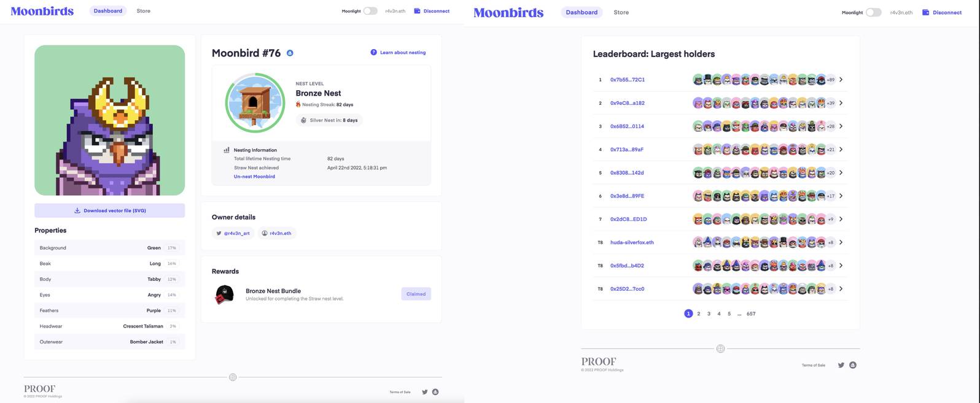Click the wallet icon next to Disconnect
Viewport: 980px width, 403px height.
tap(417, 10)
